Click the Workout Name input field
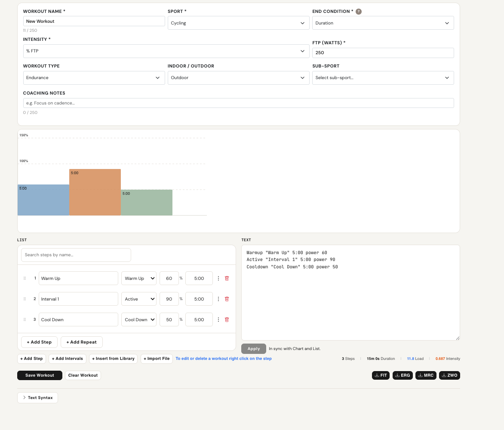The image size is (504, 430). point(94,21)
